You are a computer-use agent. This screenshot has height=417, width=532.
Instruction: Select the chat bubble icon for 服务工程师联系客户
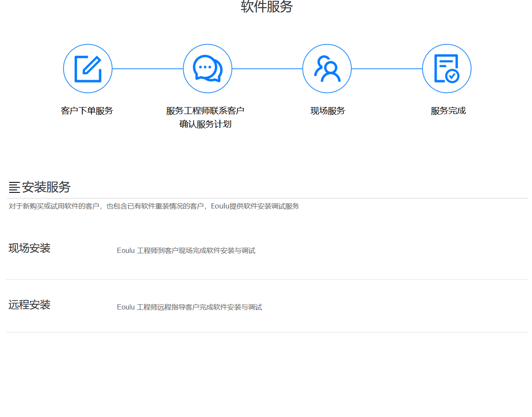pyautogui.click(x=207, y=68)
